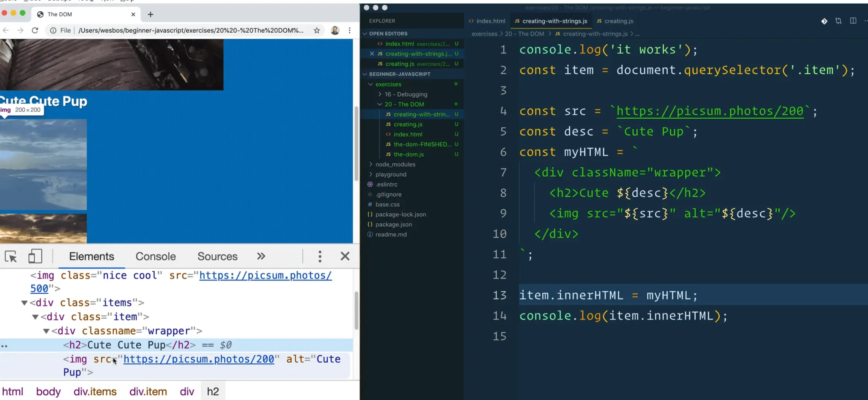The width and height of the screenshot is (868, 400).
Task: Open DevTools three-dot options menu
Action: pos(320,256)
